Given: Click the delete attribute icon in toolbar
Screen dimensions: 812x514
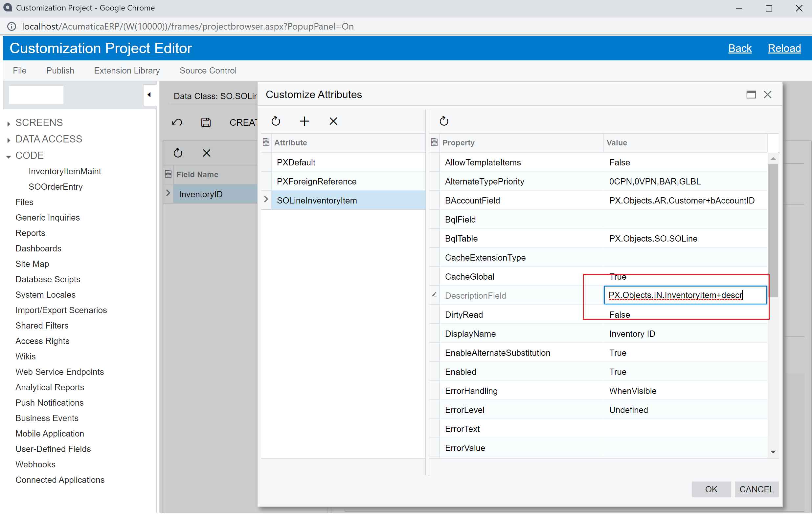Looking at the screenshot, I should click(333, 121).
